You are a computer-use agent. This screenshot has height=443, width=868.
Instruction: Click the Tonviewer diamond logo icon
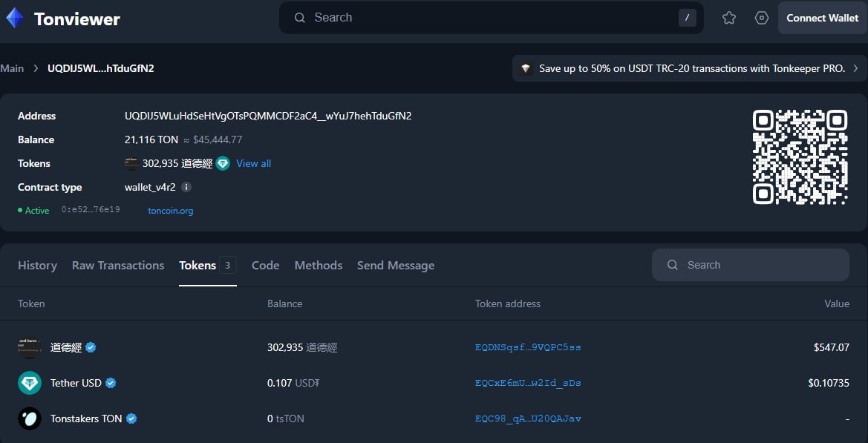[x=14, y=19]
